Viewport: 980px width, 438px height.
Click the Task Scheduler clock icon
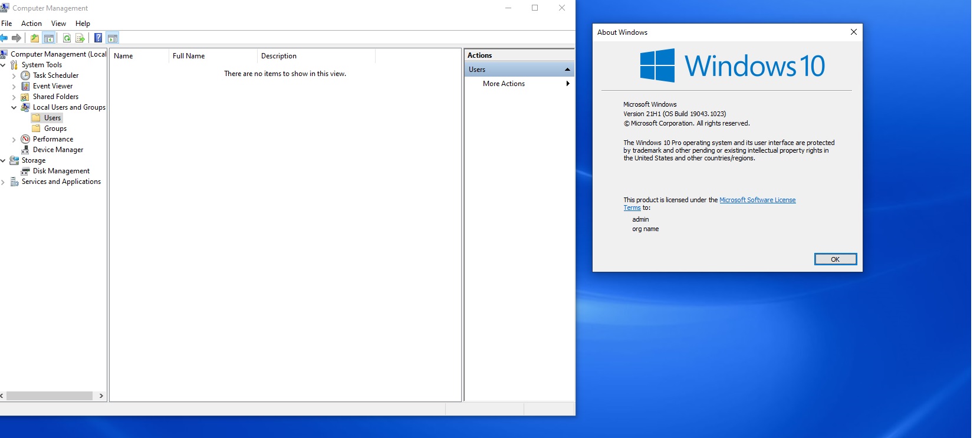pos(25,75)
